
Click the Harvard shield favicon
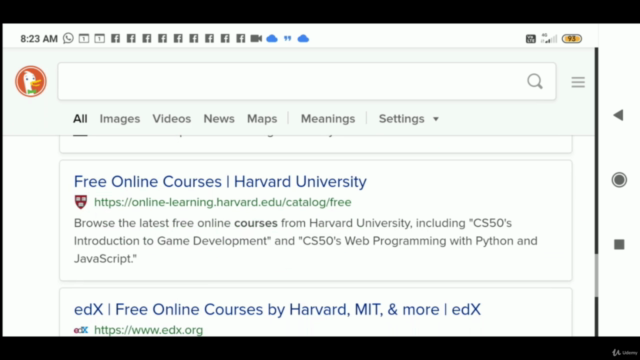pos(81,202)
